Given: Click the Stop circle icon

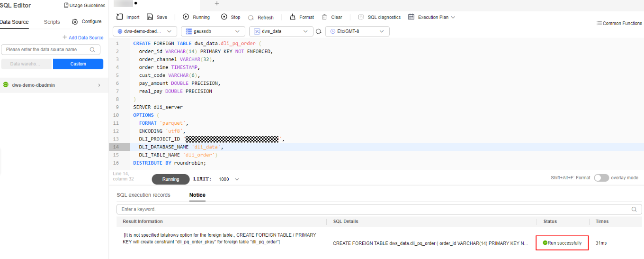Looking at the screenshot, I should pos(224,17).
